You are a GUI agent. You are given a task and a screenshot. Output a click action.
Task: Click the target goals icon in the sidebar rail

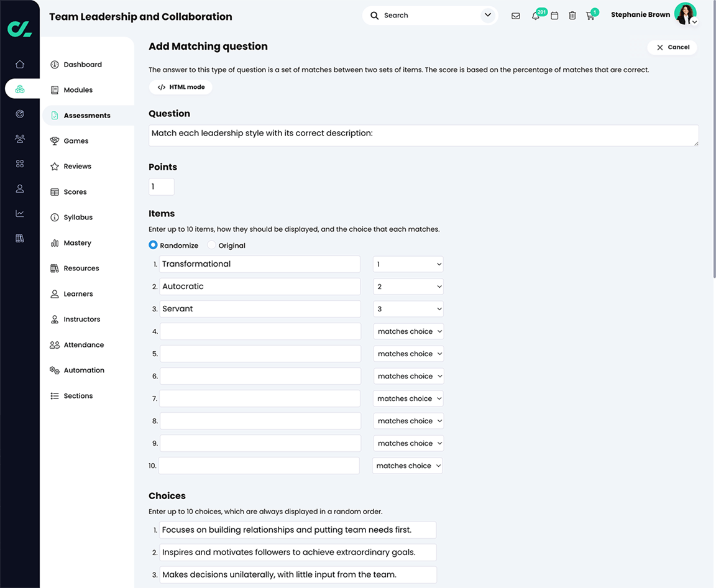coord(19,114)
